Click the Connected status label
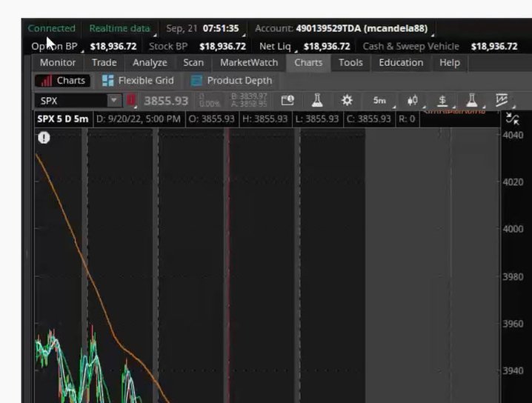This screenshot has height=403, width=532. click(52, 28)
